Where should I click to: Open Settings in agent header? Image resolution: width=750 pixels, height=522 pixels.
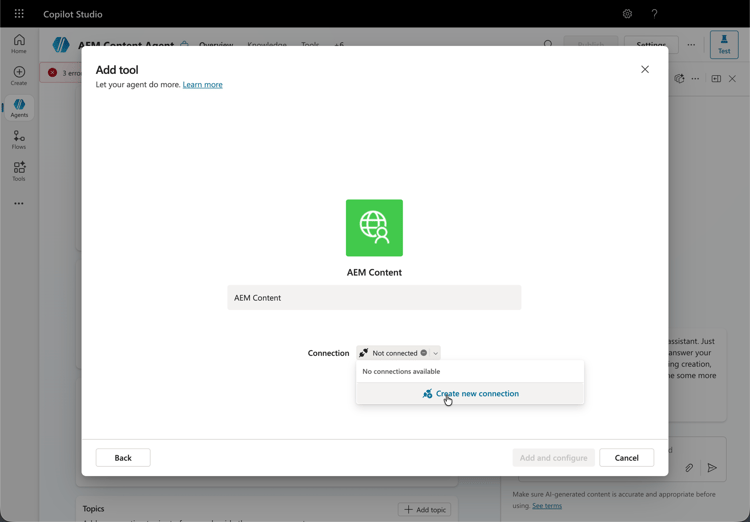pyautogui.click(x=651, y=44)
